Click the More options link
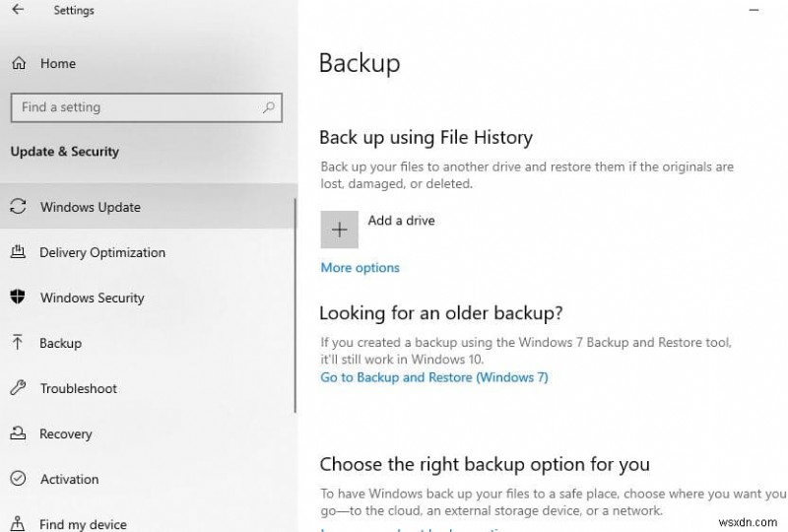The image size is (788, 532). (x=360, y=267)
